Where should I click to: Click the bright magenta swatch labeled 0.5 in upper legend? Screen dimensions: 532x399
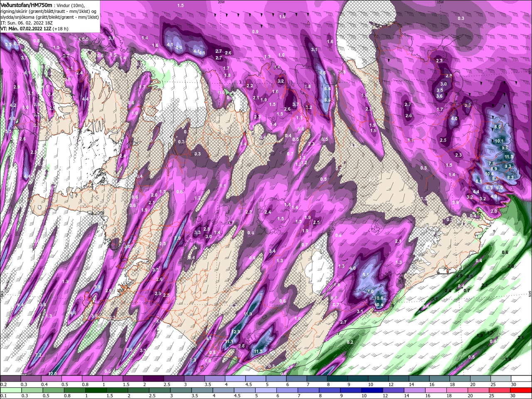tap(72, 379)
